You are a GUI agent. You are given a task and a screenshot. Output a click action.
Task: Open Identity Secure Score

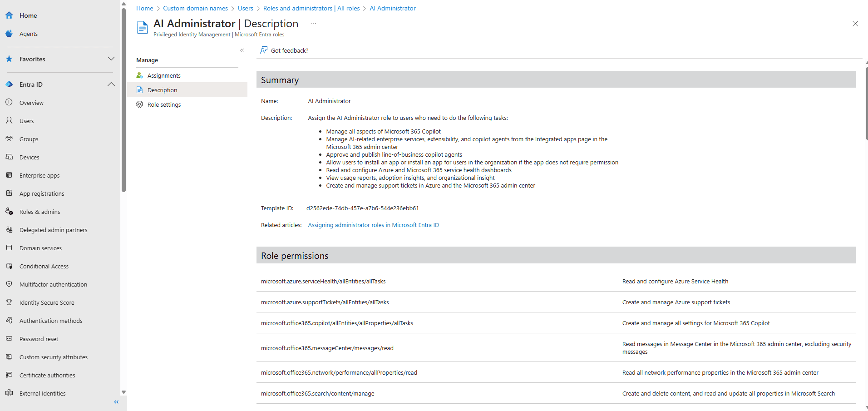pos(46,302)
